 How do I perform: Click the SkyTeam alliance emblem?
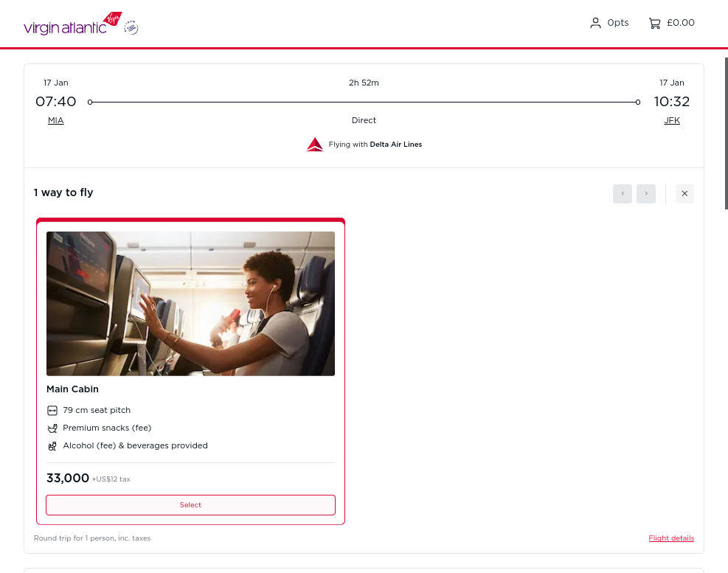(x=131, y=27)
